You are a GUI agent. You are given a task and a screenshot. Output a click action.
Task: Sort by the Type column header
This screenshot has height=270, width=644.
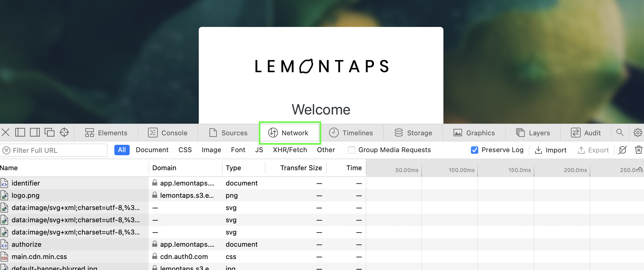(244, 168)
